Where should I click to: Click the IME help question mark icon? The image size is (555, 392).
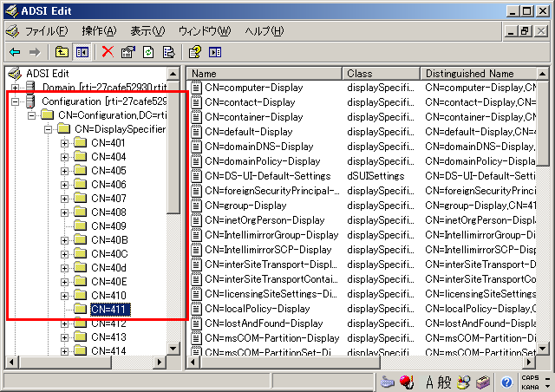click(x=506, y=382)
